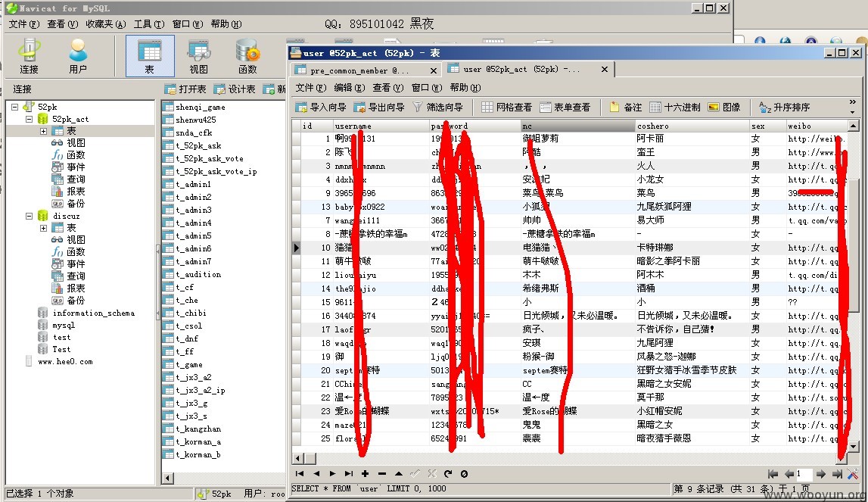Open the 连接 (Connection) toolbar icon

tap(29, 56)
